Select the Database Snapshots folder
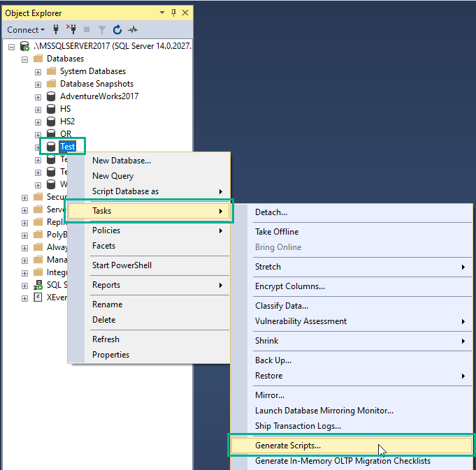 point(96,84)
